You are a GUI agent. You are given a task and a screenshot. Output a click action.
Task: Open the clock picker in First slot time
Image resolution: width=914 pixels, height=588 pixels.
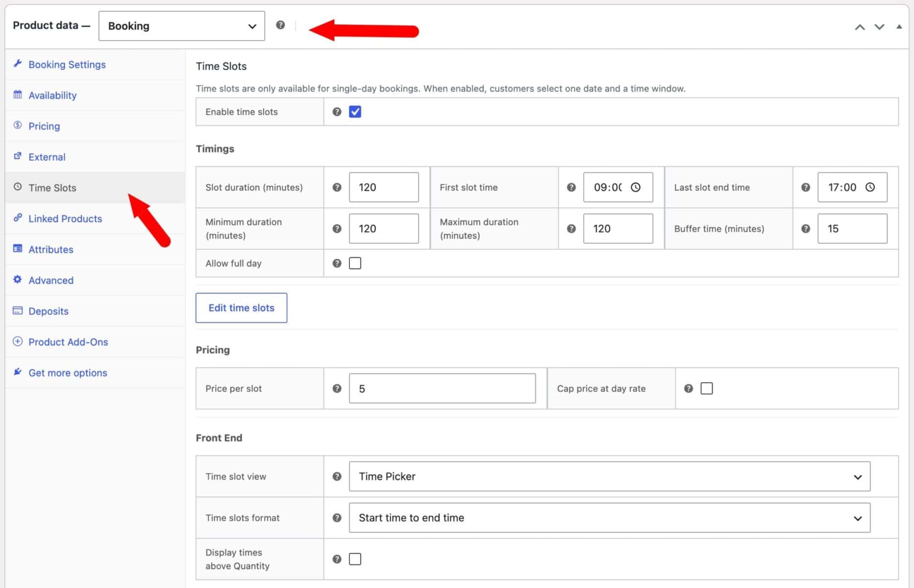[636, 187]
